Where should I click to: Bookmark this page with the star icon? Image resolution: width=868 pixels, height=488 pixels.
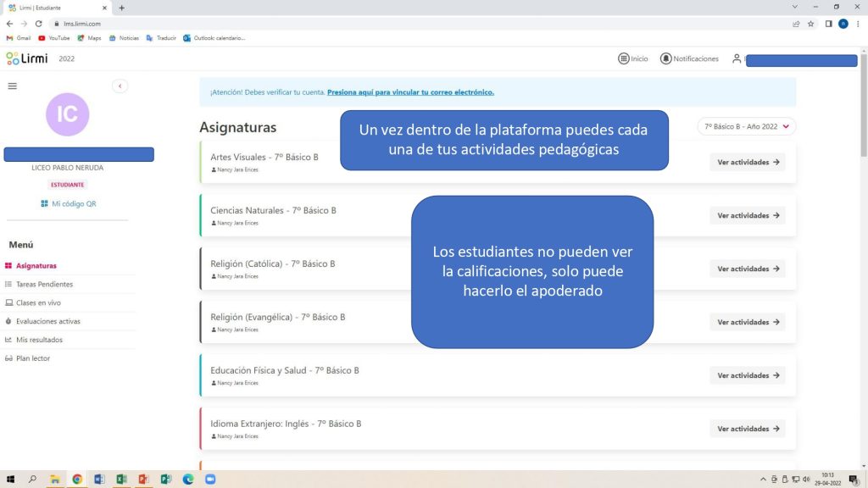point(811,24)
